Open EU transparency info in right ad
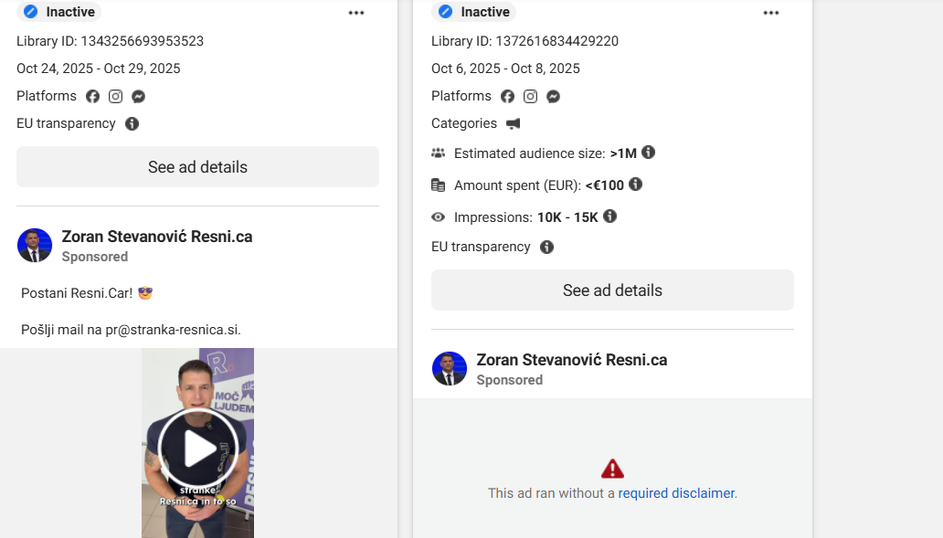This screenshot has height=538, width=943. pos(547,247)
